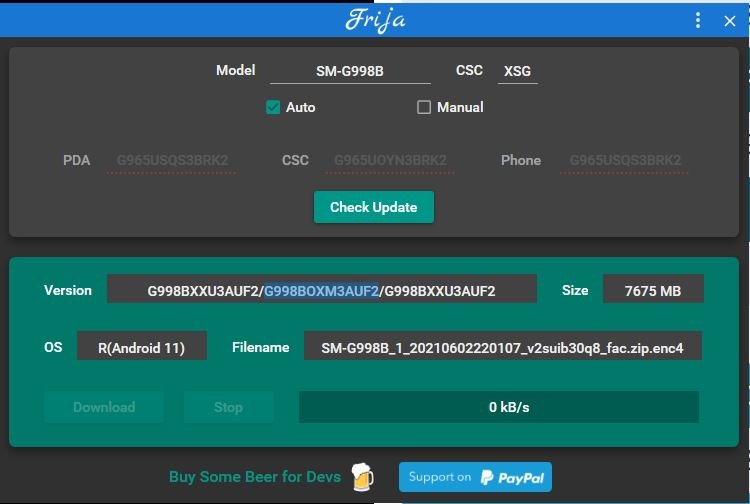The width and height of the screenshot is (750, 504).
Task: Click the Filename label
Action: tap(261, 347)
